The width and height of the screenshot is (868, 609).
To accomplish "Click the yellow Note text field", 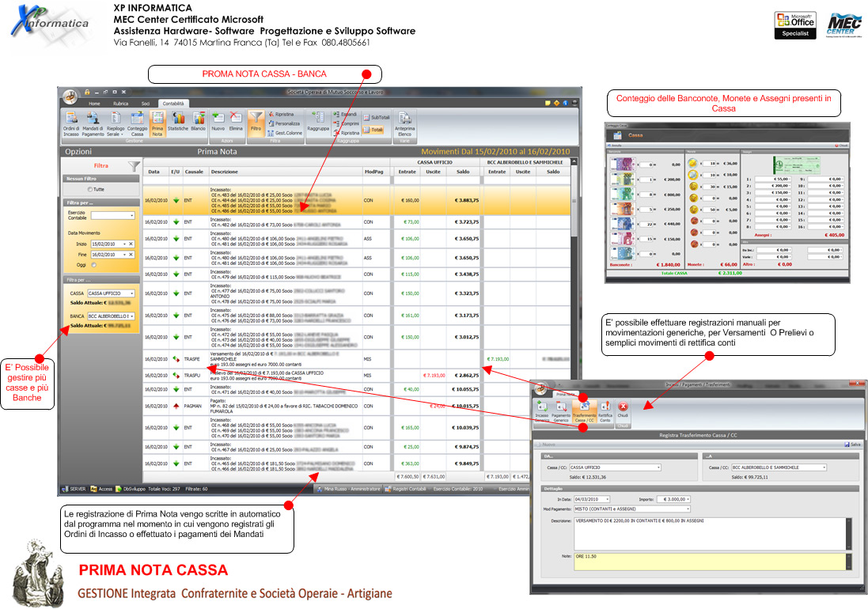I will pyautogui.click(x=712, y=562).
